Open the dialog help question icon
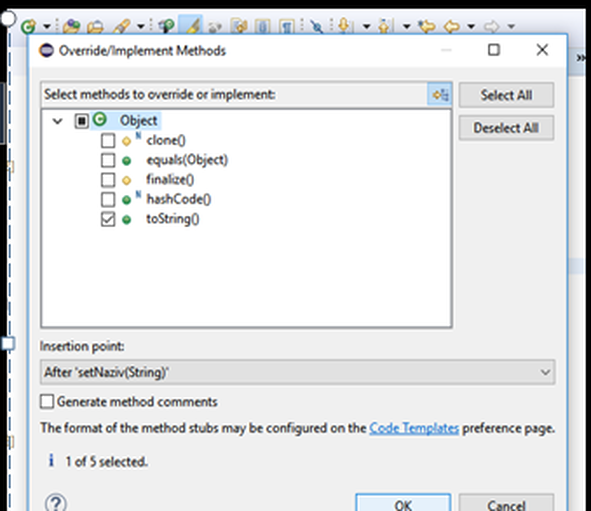This screenshot has height=511, width=591. [x=56, y=503]
